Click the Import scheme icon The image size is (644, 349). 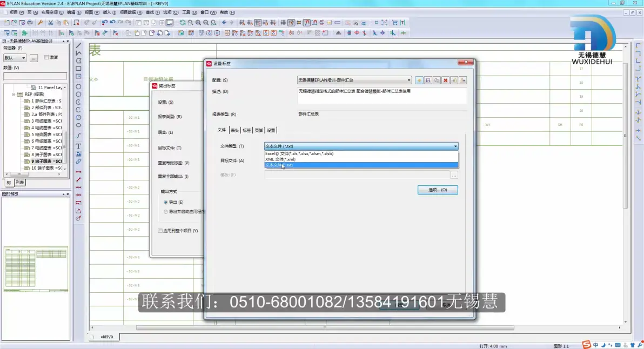click(454, 80)
